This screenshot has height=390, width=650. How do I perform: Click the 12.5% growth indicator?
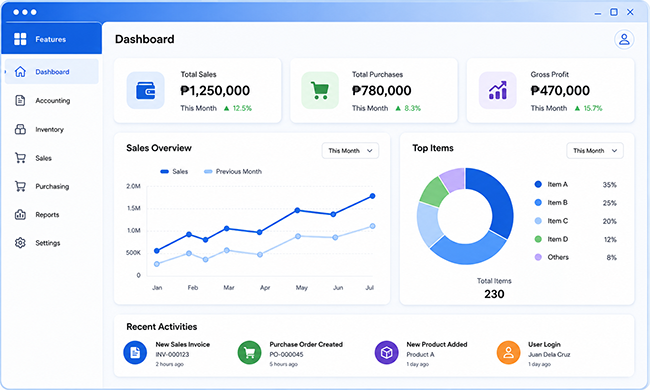coord(238,108)
